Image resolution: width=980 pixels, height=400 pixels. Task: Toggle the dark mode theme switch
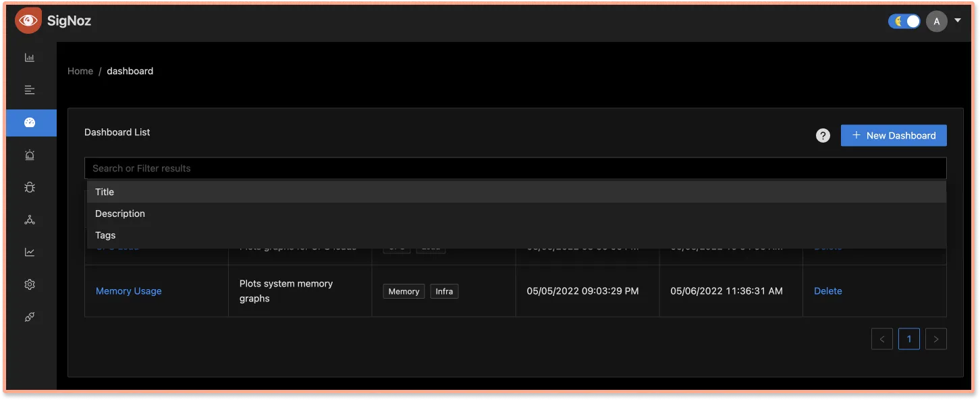(x=904, y=21)
